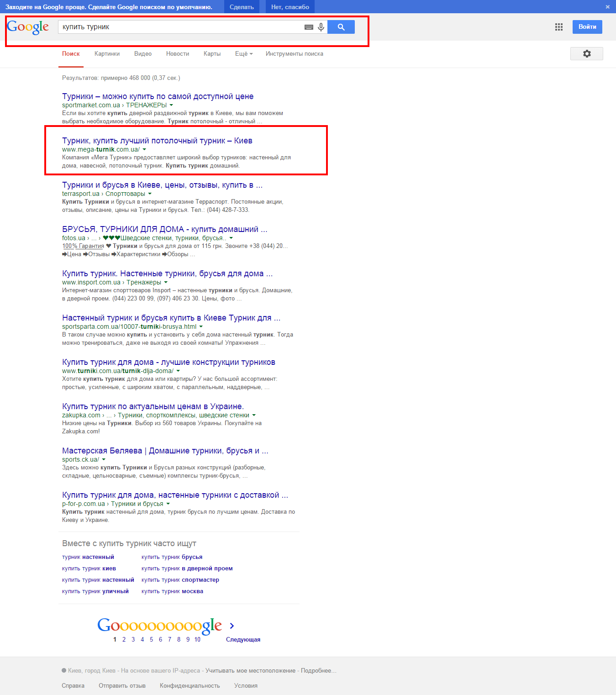This screenshot has height=695, width=616.
Task: Switch to the 'Видео' tab
Action: pos(143,54)
